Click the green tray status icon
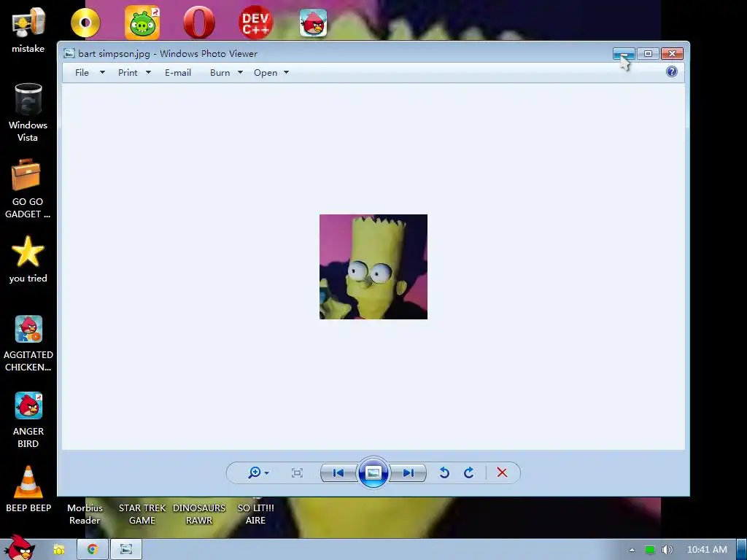The image size is (747, 560). [x=650, y=550]
